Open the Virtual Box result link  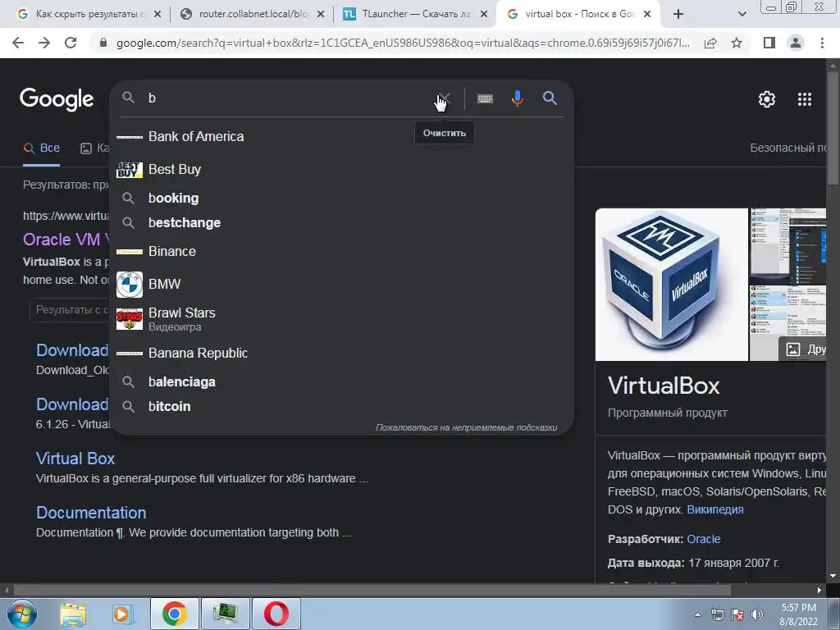[x=75, y=459]
